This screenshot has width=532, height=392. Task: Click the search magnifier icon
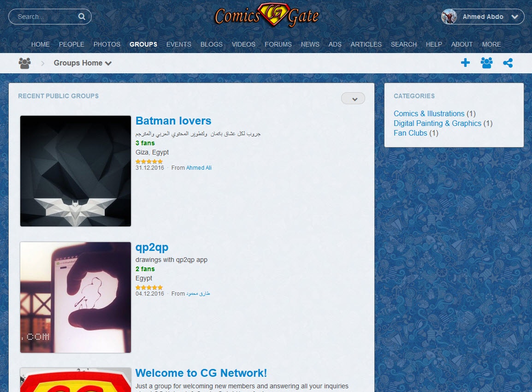(x=82, y=16)
